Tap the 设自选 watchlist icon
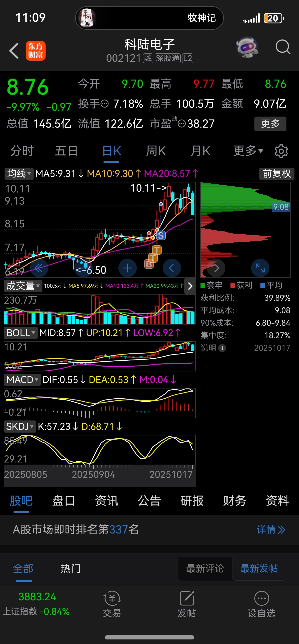This screenshot has width=299, height=644. pyautogui.click(x=262, y=604)
